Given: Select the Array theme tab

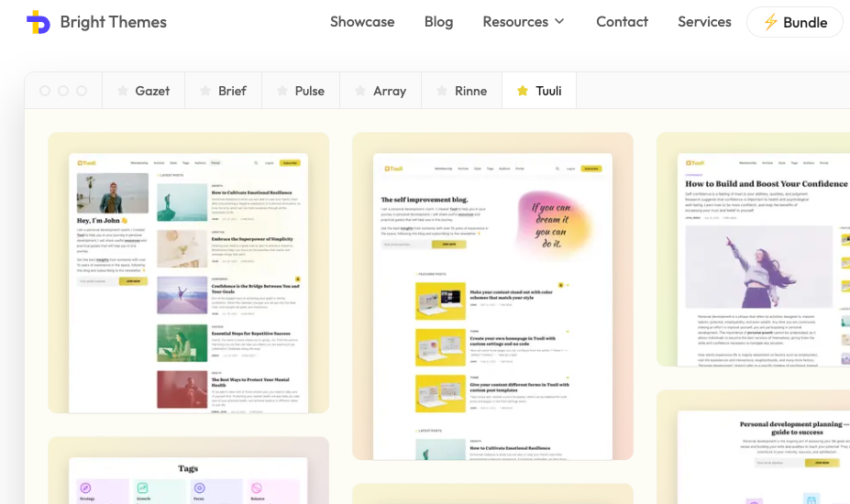Looking at the screenshot, I should coord(381,91).
